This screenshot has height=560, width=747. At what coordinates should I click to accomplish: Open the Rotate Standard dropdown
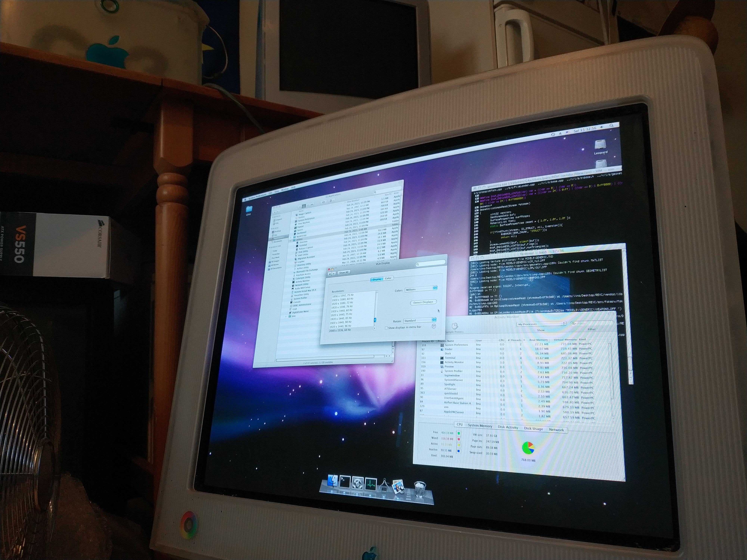point(419,320)
